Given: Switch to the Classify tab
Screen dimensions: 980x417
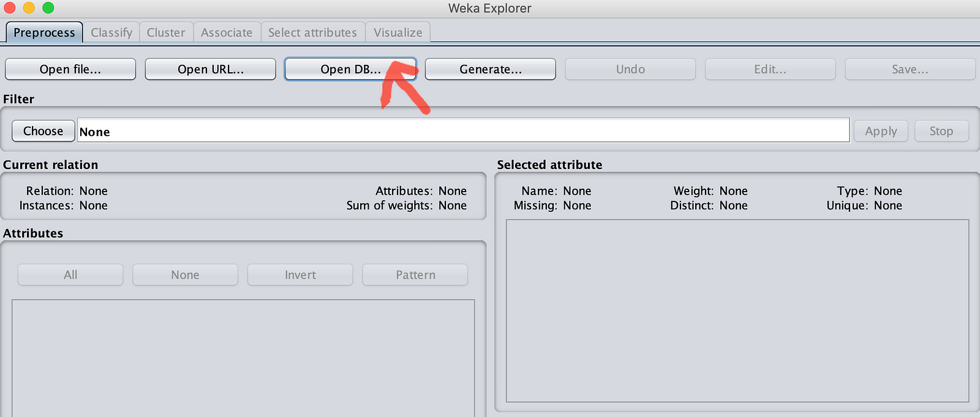Looking at the screenshot, I should (x=111, y=32).
